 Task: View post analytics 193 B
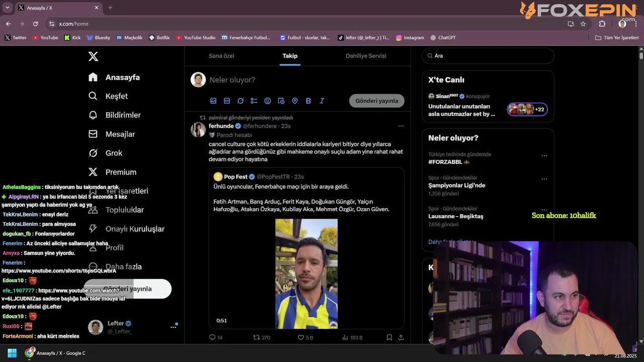pos(352,337)
